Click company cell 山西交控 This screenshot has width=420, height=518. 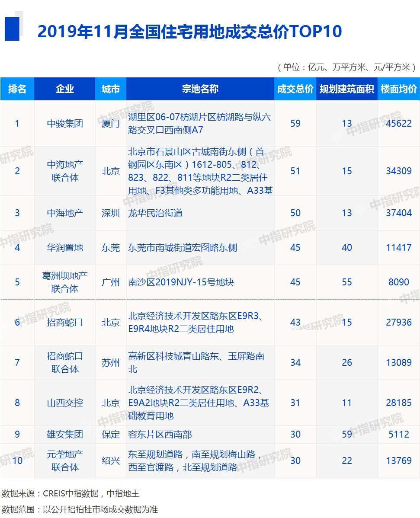click(x=65, y=403)
